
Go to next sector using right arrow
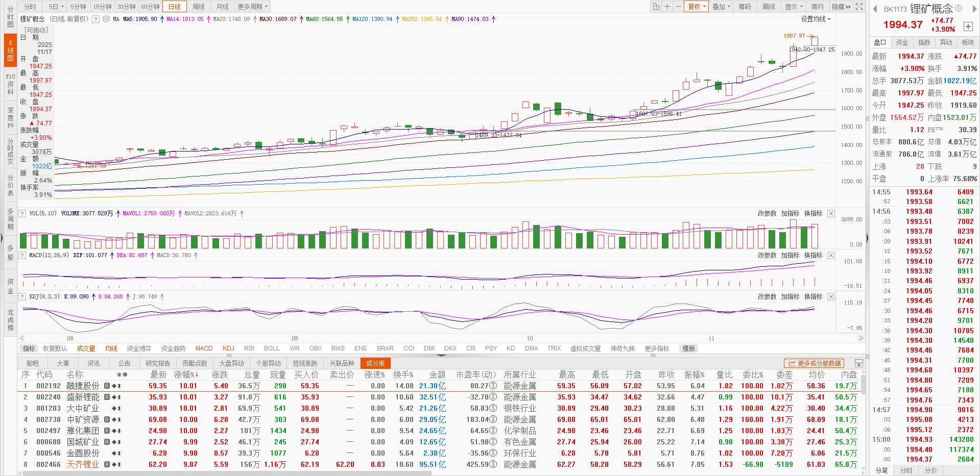coord(972,8)
